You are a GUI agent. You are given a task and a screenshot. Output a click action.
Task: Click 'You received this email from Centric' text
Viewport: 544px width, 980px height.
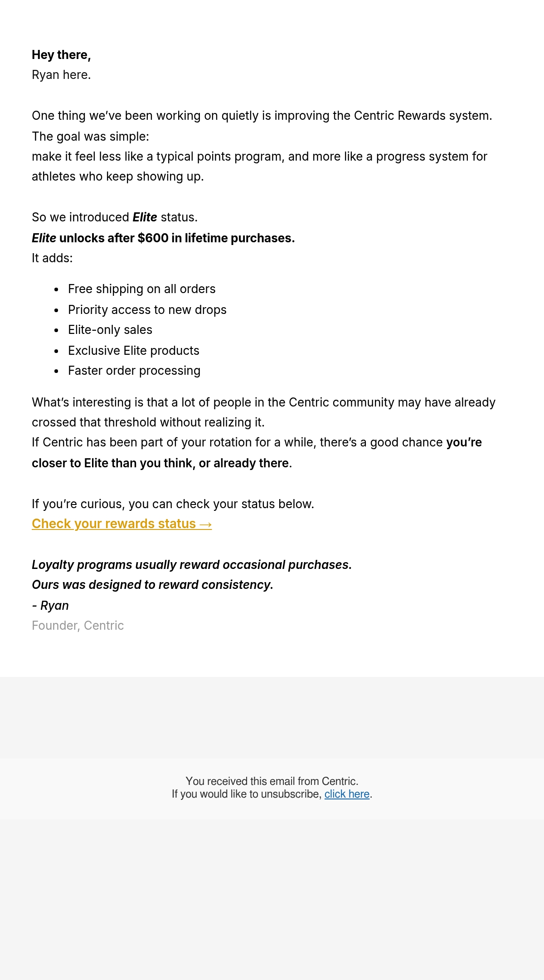click(x=272, y=781)
